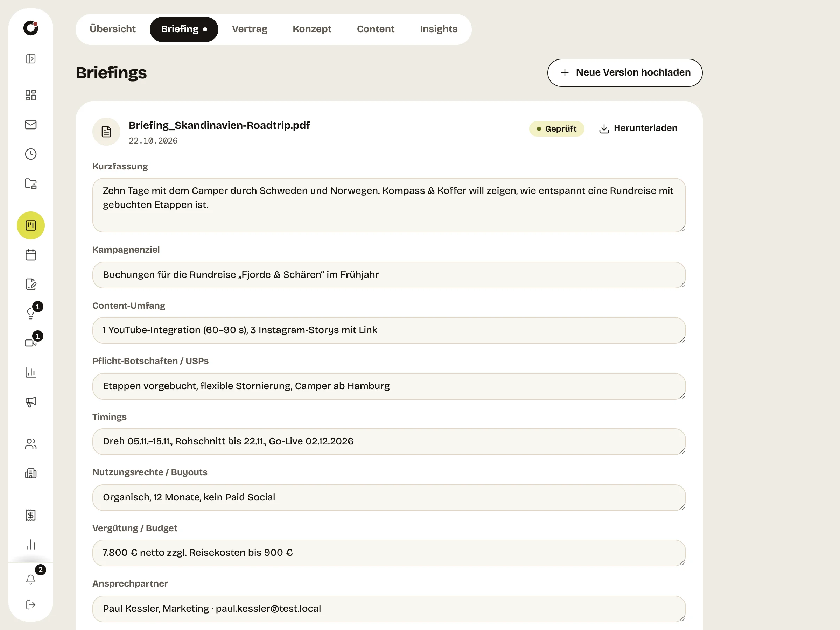Open the video camera icon with badge

click(31, 343)
